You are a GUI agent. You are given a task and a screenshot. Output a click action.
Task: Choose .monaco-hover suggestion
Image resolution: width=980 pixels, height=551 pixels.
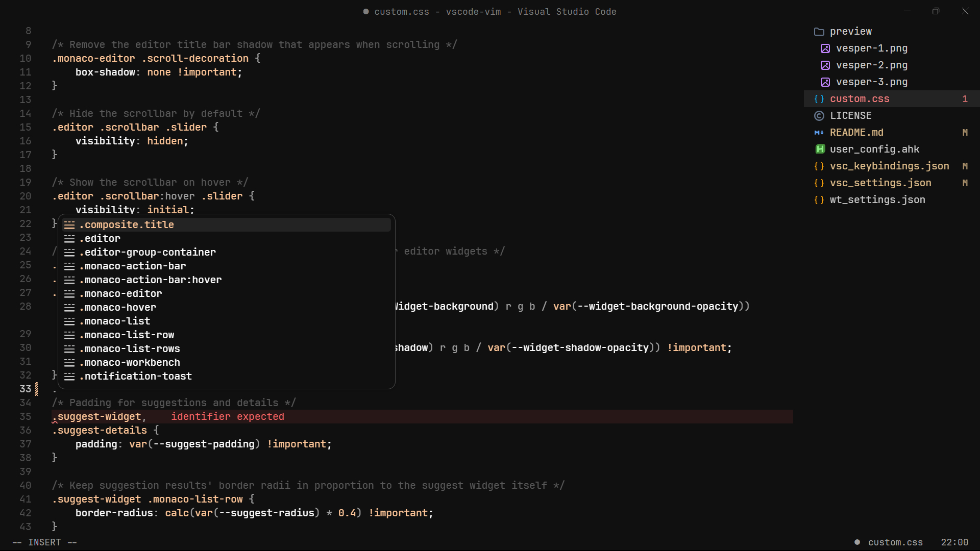(226, 308)
